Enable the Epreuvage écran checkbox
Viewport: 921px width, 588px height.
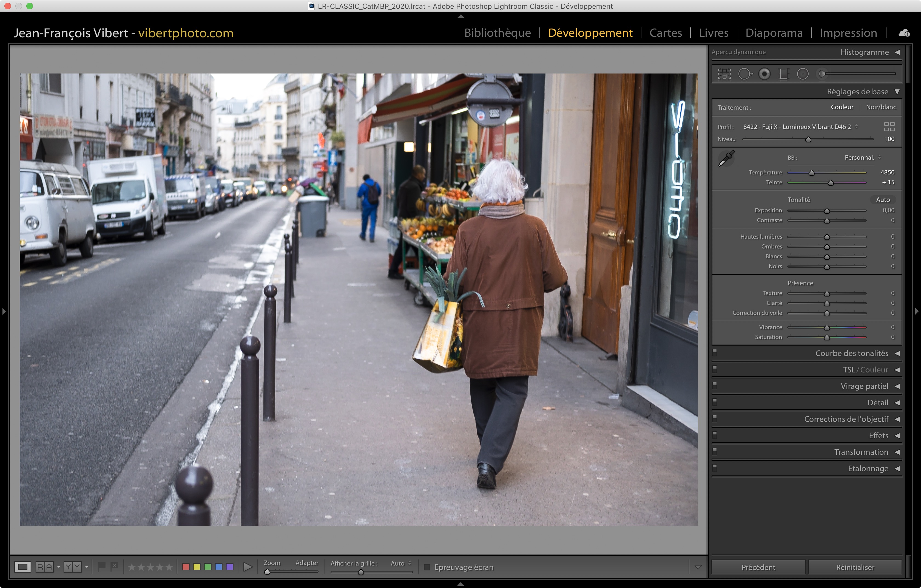427,567
